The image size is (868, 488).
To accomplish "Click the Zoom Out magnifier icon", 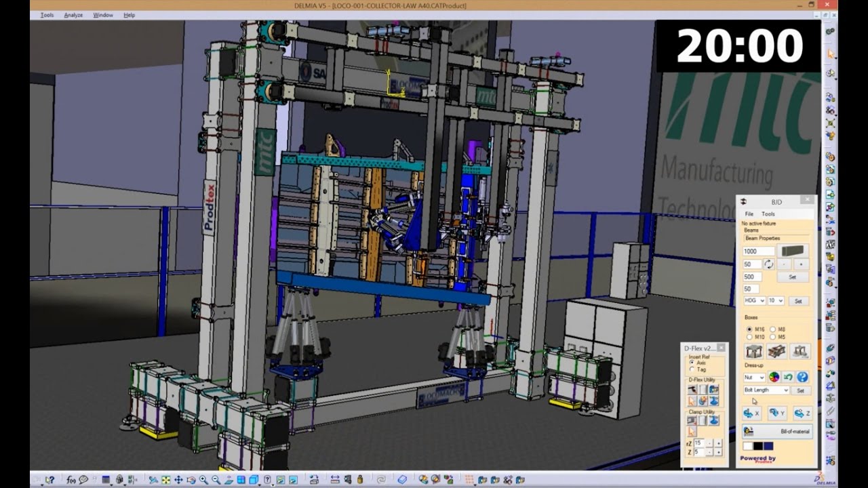I will [x=216, y=480].
